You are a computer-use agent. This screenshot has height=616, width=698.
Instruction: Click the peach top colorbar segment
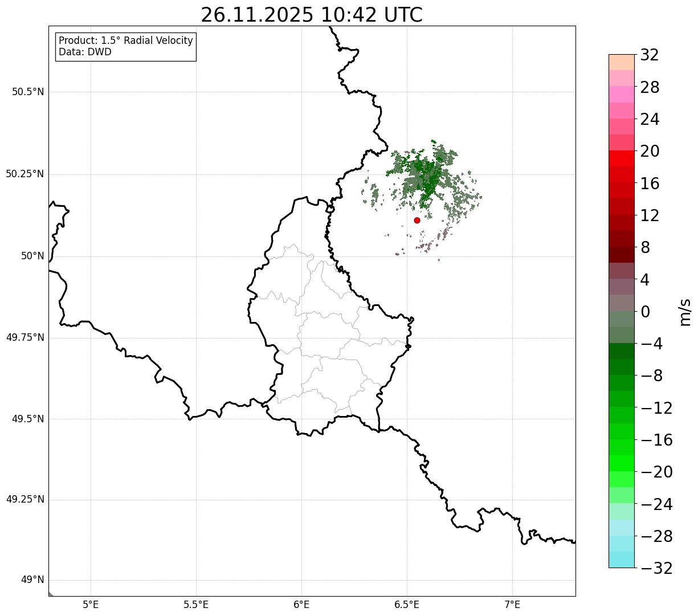pos(622,62)
